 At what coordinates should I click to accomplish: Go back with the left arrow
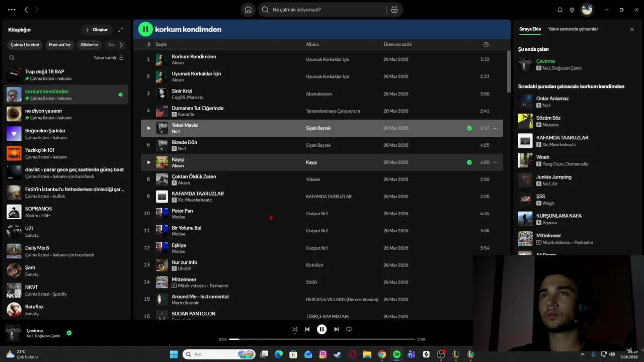click(26, 10)
